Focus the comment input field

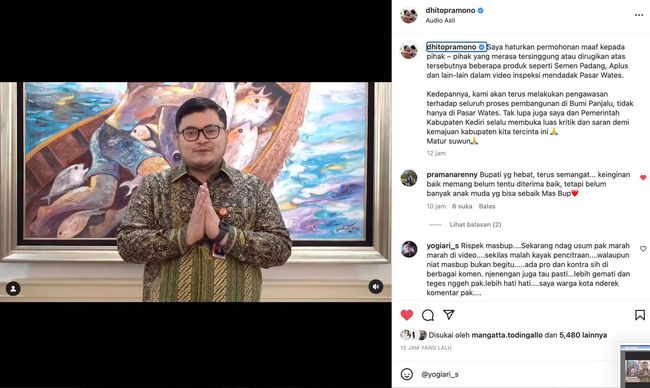click(518, 374)
